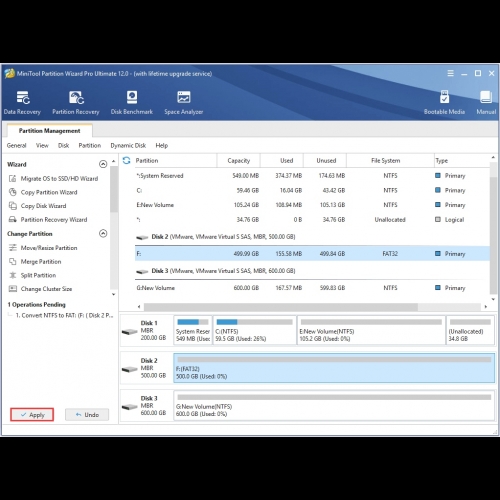
Task: Select the G:New Volume partition row
Action: [312, 288]
